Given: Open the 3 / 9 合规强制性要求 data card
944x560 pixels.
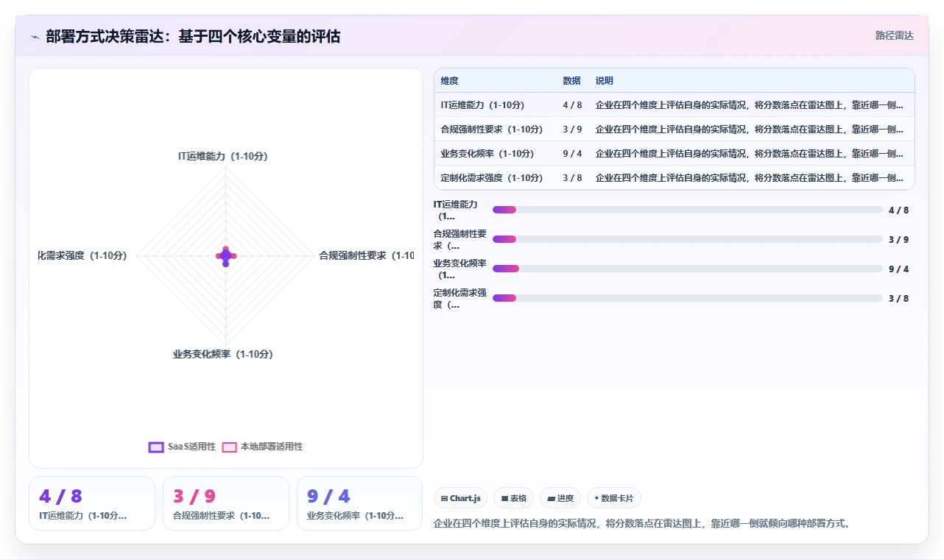Looking at the screenshot, I should click(x=226, y=503).
